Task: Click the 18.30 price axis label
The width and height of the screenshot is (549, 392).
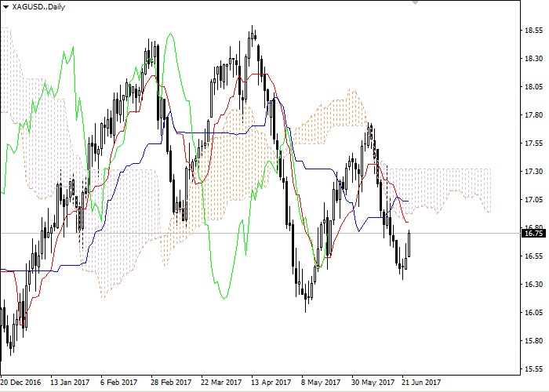Action: 533,59
